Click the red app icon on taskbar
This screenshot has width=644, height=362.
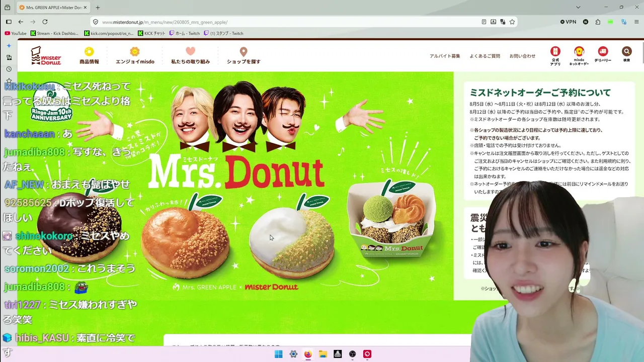coord(367,354)
